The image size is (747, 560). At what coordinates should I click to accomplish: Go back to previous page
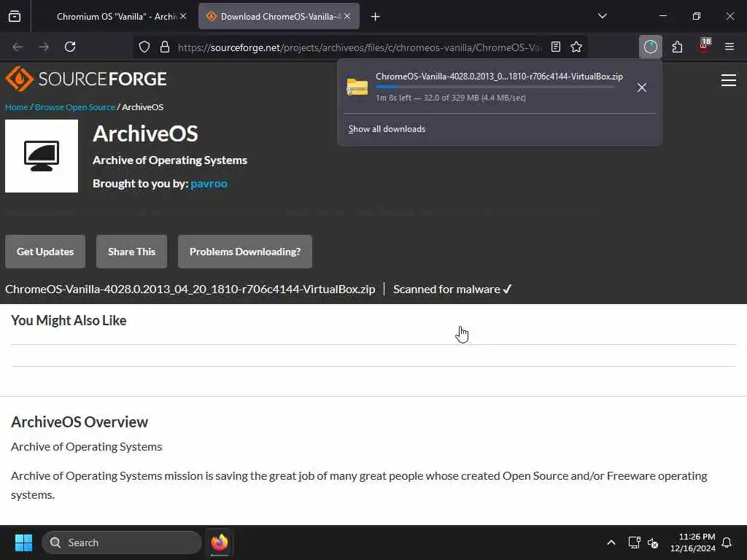pyautogui.click(x=18, y=47)
